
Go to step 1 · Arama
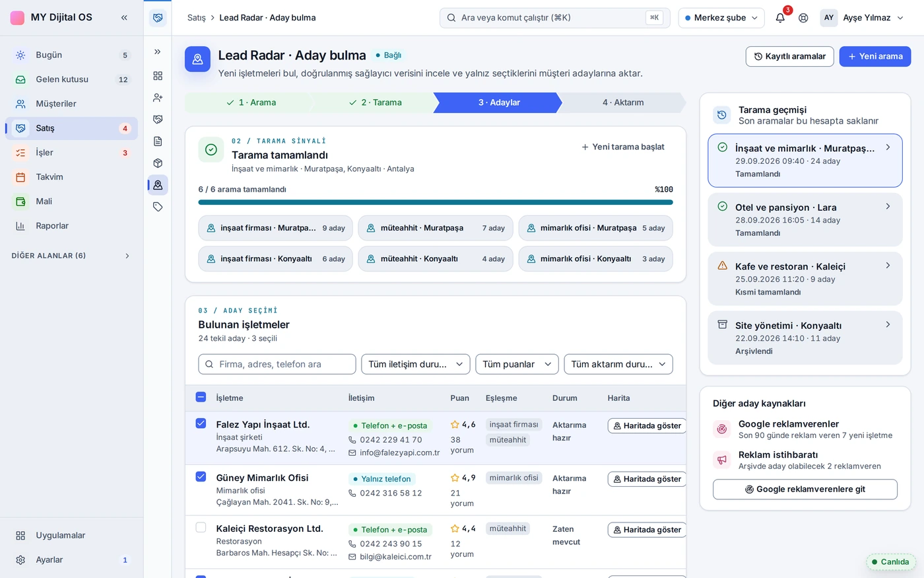click(x=251, y=102)
